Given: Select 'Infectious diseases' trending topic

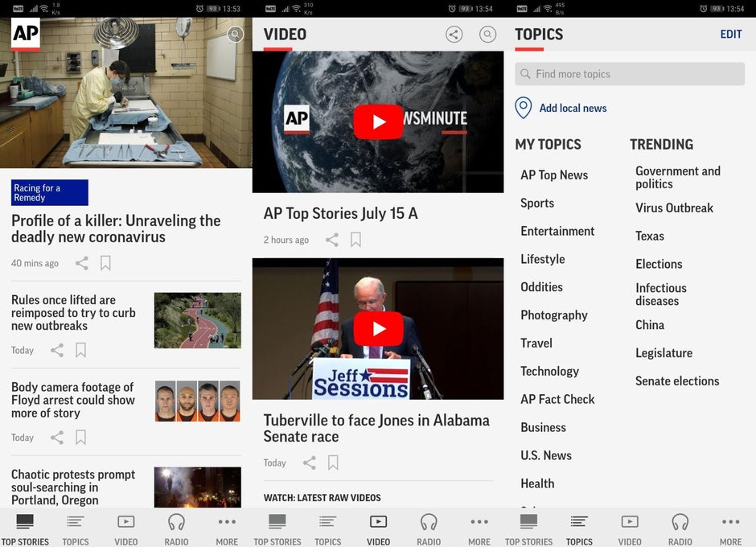Looking at the screenshot, I should coord(660,294).
